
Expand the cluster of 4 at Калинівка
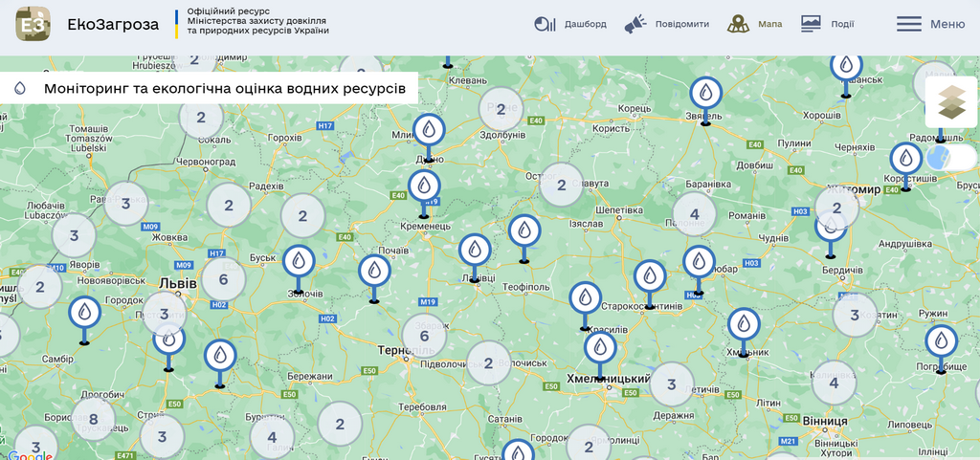pyautogui.click(x=834, y=383)
